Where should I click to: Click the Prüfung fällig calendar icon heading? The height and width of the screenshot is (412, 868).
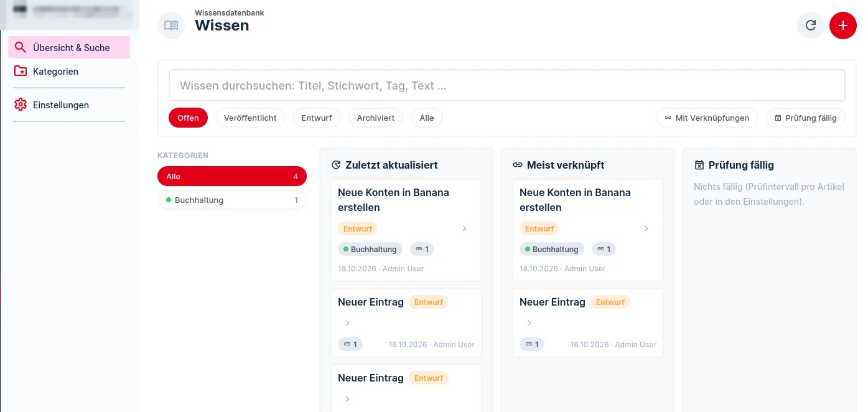[699, 165]
